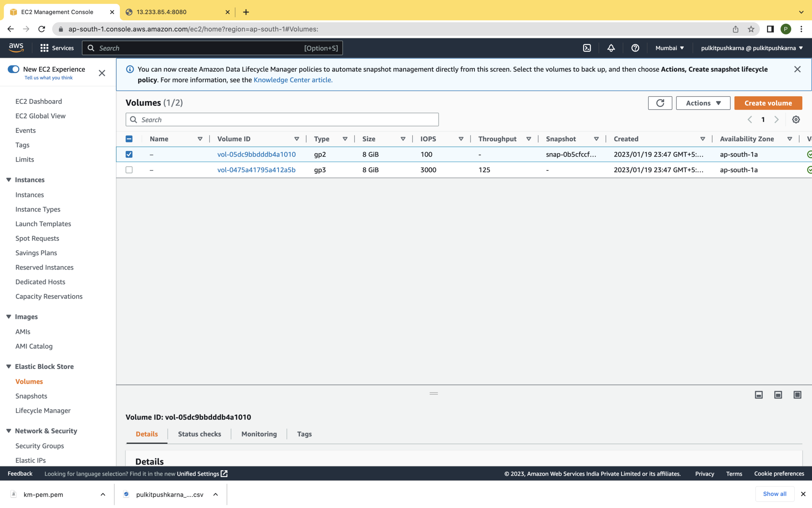Click the Create volume button
This screenshot has width=812, height=508.
coord(768,103)
